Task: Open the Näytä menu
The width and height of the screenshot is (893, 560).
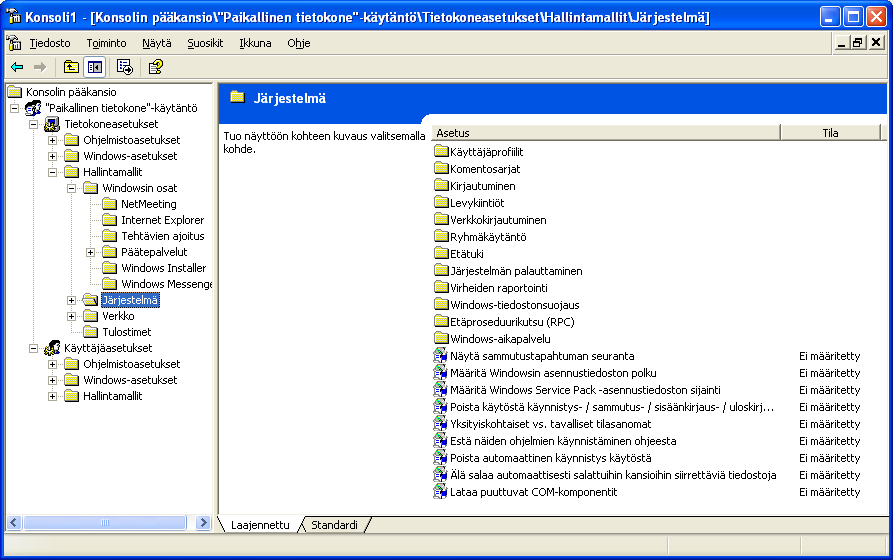Action: pos(157,43)
